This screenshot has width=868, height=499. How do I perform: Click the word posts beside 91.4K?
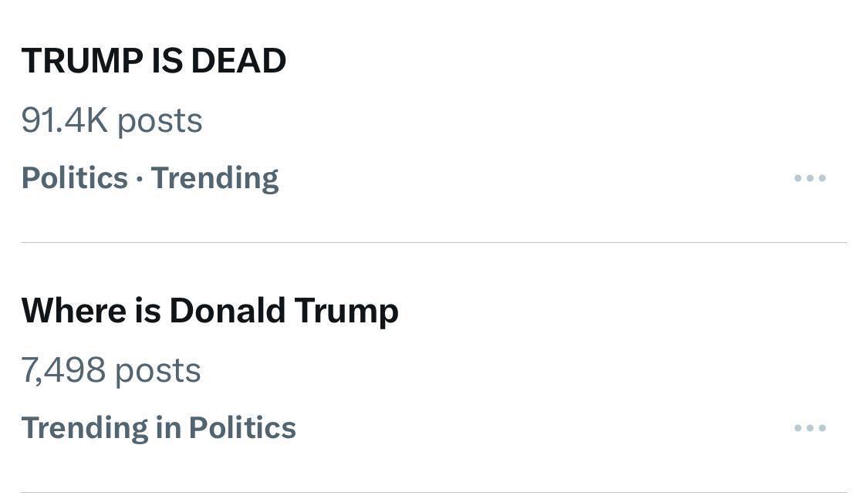click(x=160, y=121)
